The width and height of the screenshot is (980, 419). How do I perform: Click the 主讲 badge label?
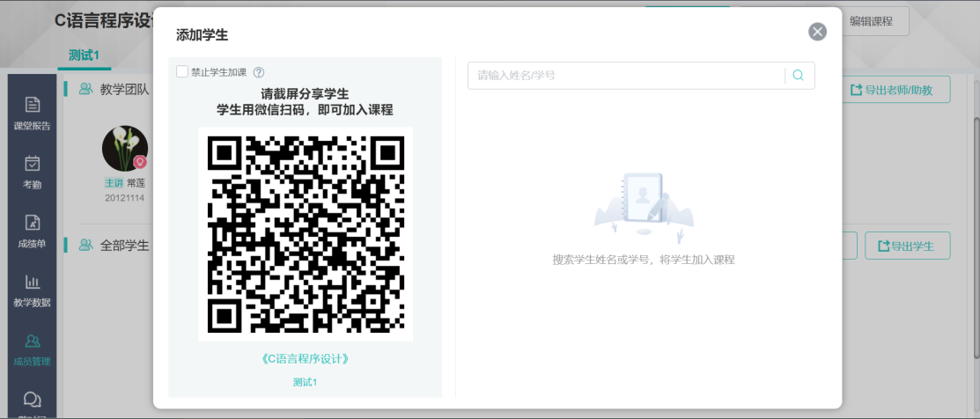[114, 184]
